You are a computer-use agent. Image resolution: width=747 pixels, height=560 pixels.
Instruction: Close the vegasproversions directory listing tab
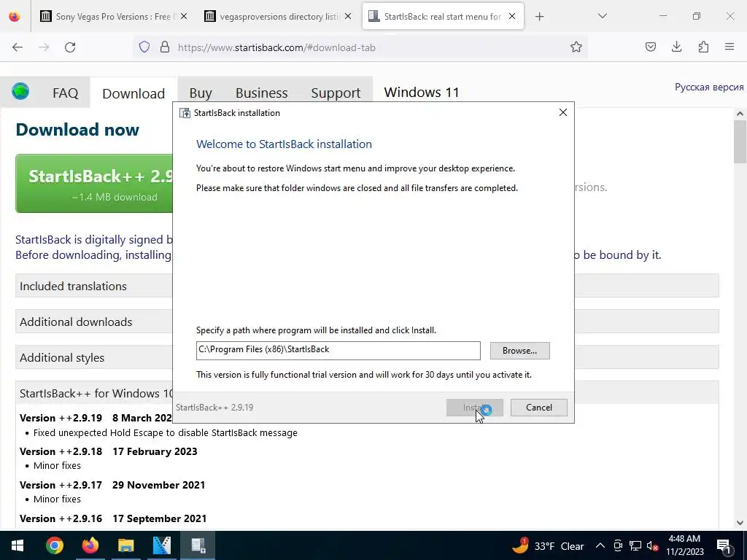[348, 16]
